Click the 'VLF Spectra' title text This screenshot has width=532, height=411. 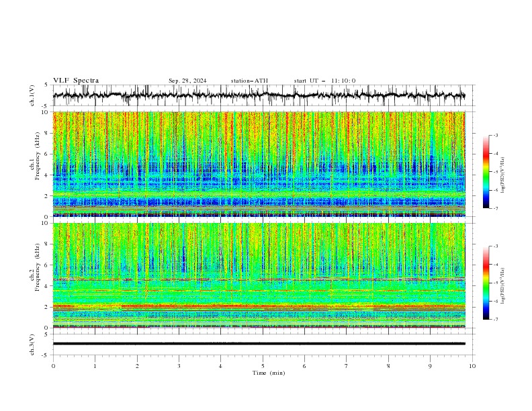76,81
